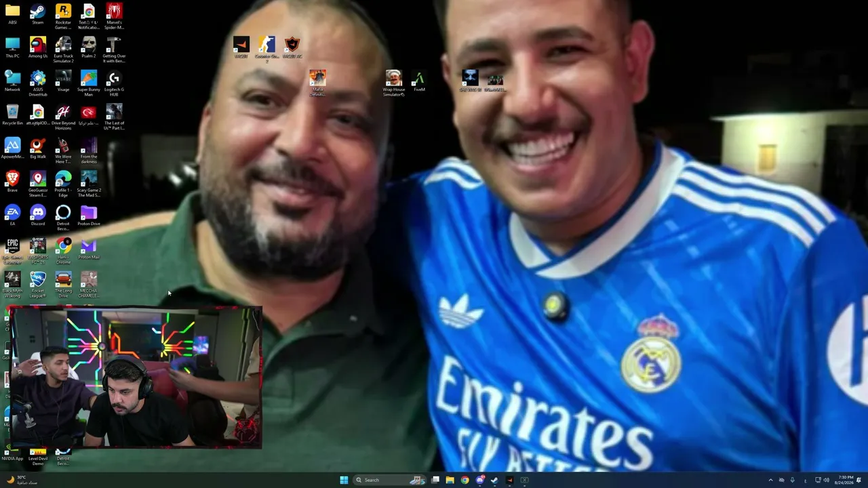The height and width of the screenshot is (488, 868).
Task: Select the Proton Mail desktop shortcut
Action: 89,248
